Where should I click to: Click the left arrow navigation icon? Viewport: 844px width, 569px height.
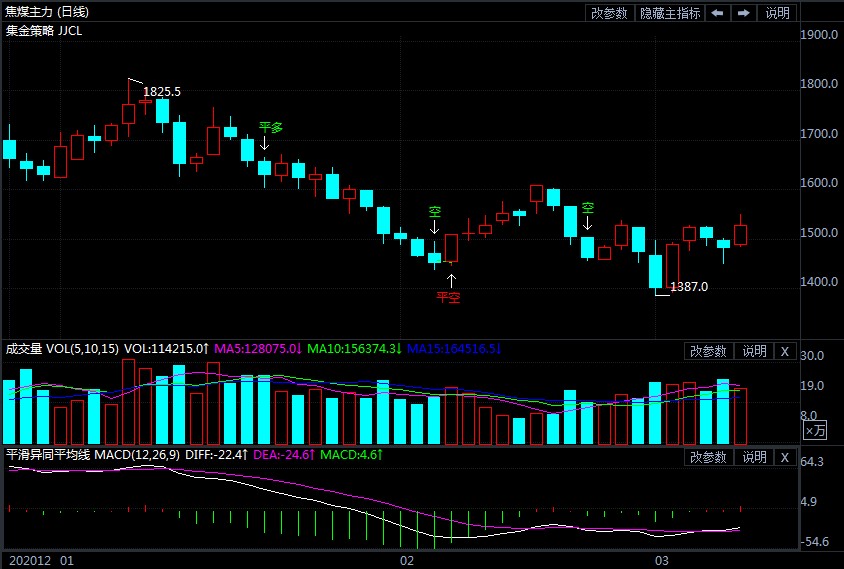(x=718, y=13)
